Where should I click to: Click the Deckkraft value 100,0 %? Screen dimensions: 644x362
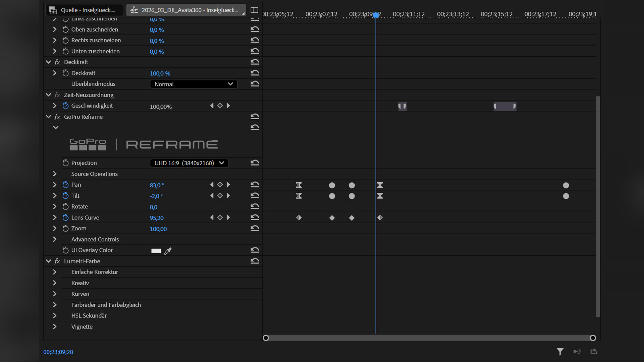coord(160,73)
